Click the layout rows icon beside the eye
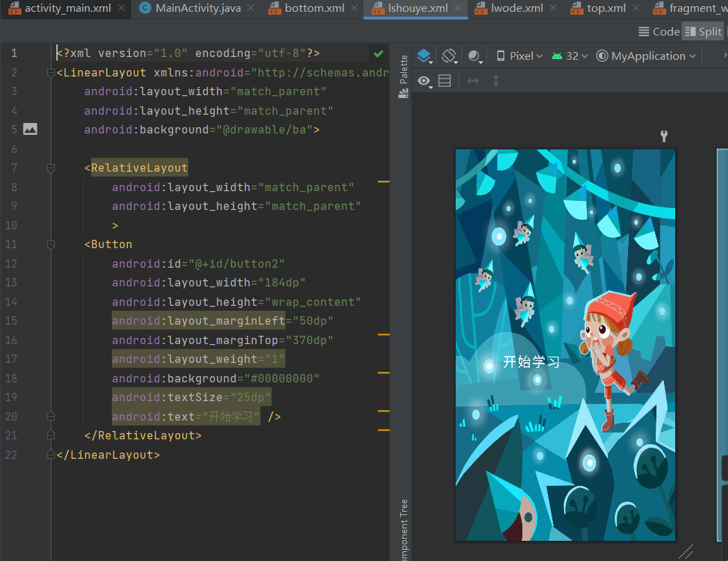This screenshot has height=561, width=728. pyautogui.click(x=445, y=81)
